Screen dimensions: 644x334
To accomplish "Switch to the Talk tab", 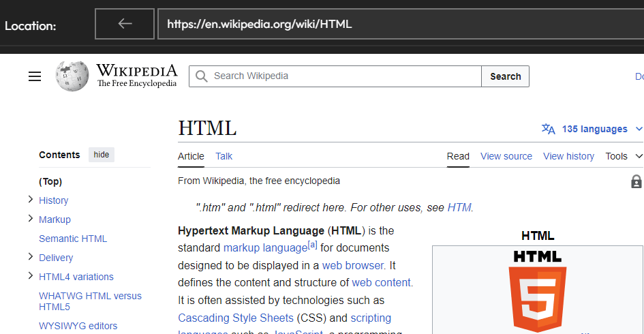I will point(224,156).
